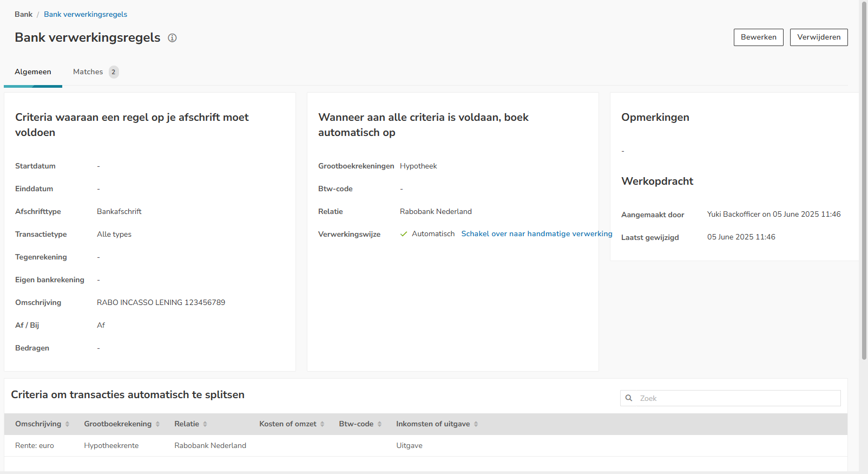Viewport: 868px width, 474px height.
Task: Click the Omschrijving column header label
Action: 38,424
